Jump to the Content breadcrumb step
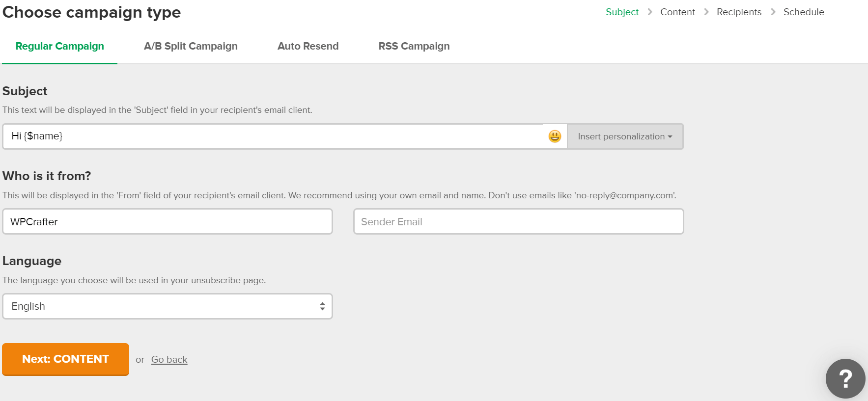Screen dimensions: 868x401 [677, 12]
